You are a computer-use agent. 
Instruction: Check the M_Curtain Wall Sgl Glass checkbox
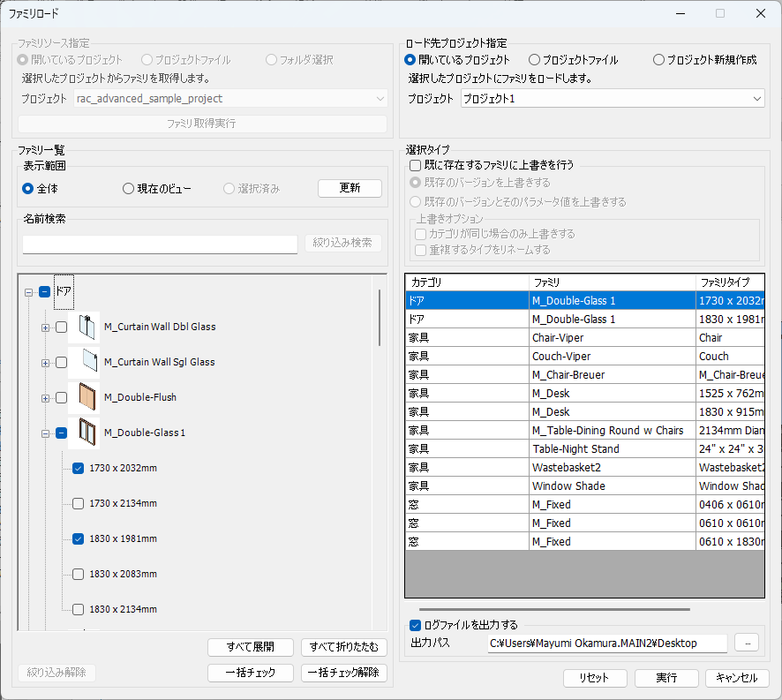[62, 363]
